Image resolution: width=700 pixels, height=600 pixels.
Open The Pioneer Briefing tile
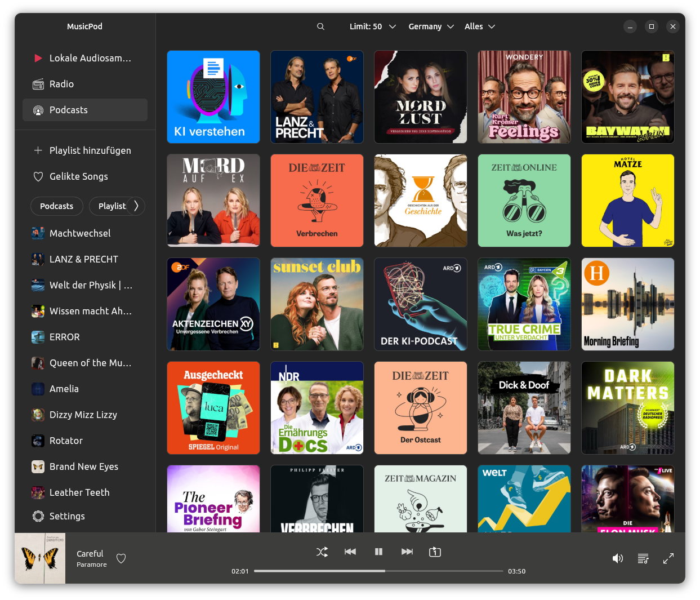tap(213, 499)
